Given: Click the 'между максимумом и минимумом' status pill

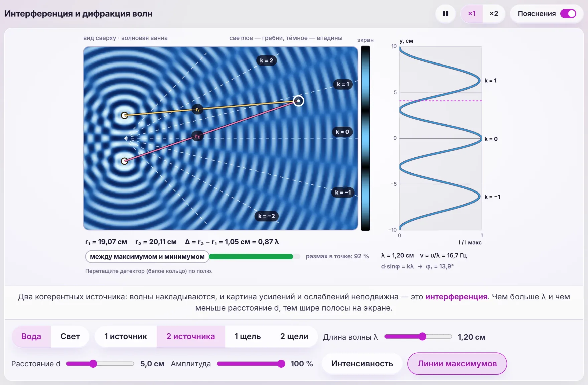Looking at the screenshot, I should click(x=147, y=257).
